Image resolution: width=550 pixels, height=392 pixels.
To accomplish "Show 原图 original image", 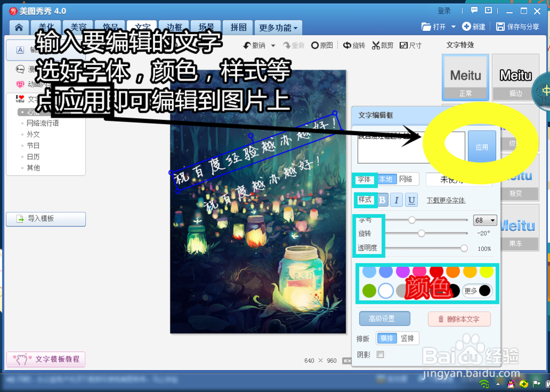I will point(322,45).
